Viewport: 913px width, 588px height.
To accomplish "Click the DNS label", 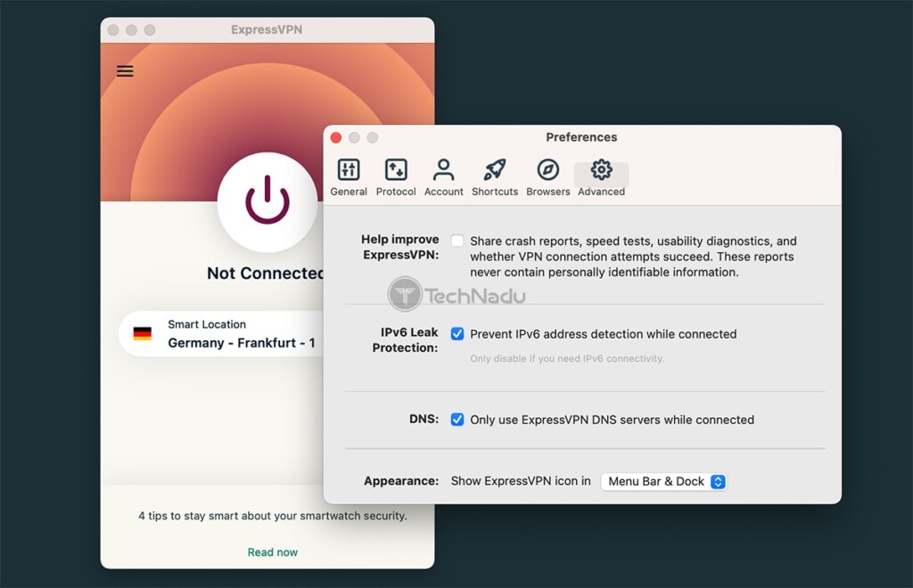I will [424, 419].
